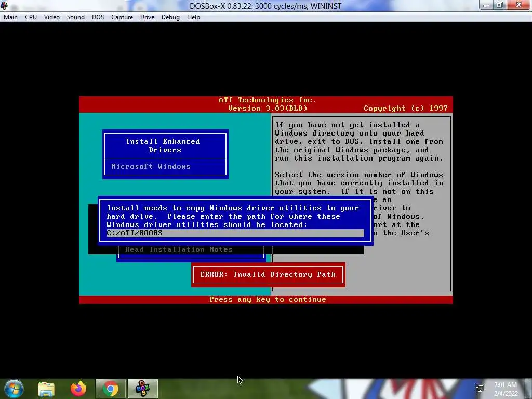Screen dimensions: 532x399
Task: Open the Windows Start button
Action: (x=14, y=389)
